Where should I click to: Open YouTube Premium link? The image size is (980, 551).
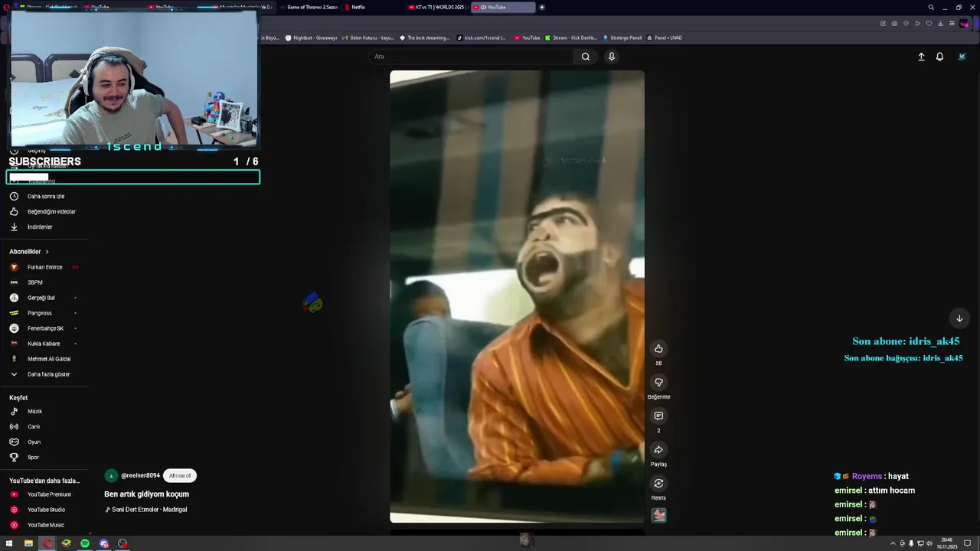[x=49, y=494]
